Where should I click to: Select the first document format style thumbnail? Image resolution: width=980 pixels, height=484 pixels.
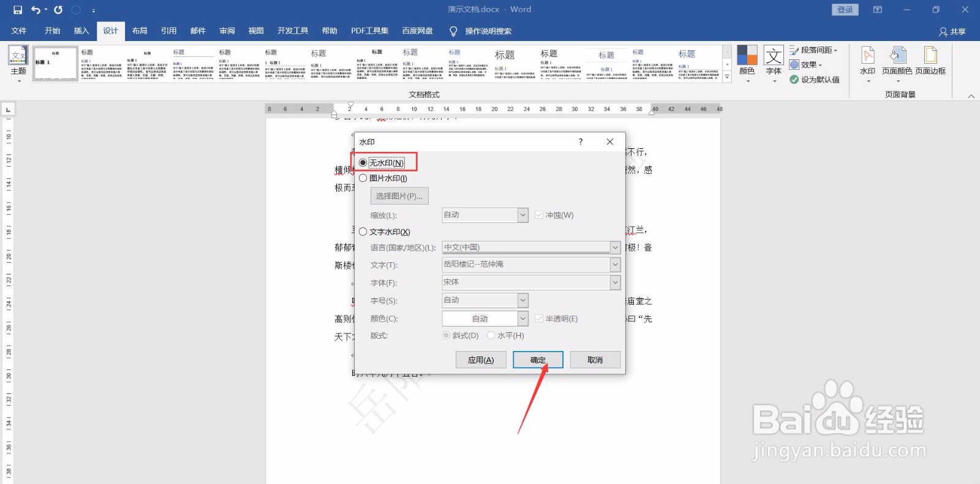click(x=55, y=63)
